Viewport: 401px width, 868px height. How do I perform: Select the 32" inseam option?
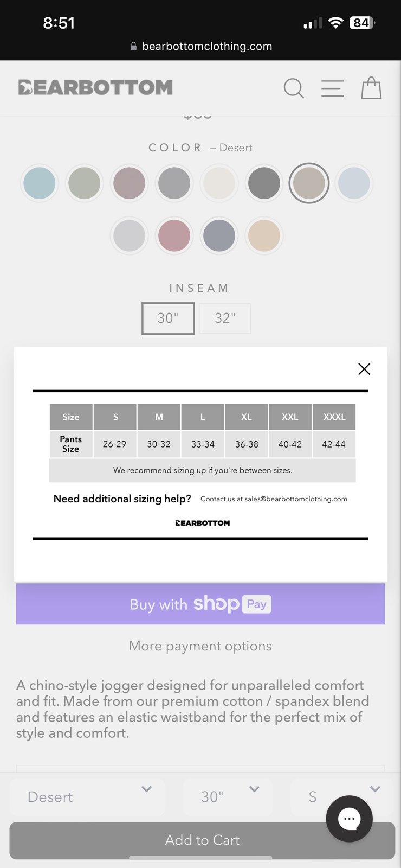tap(225, 318)
